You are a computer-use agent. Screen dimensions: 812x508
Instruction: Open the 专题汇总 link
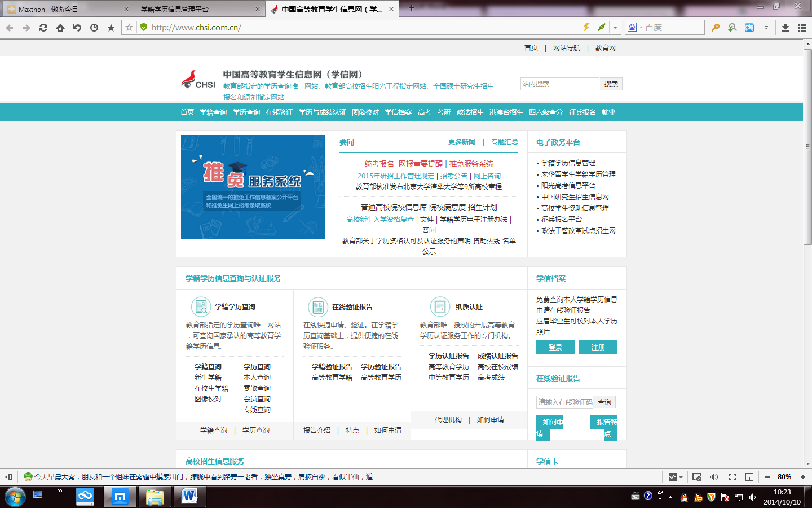[505, 142]
